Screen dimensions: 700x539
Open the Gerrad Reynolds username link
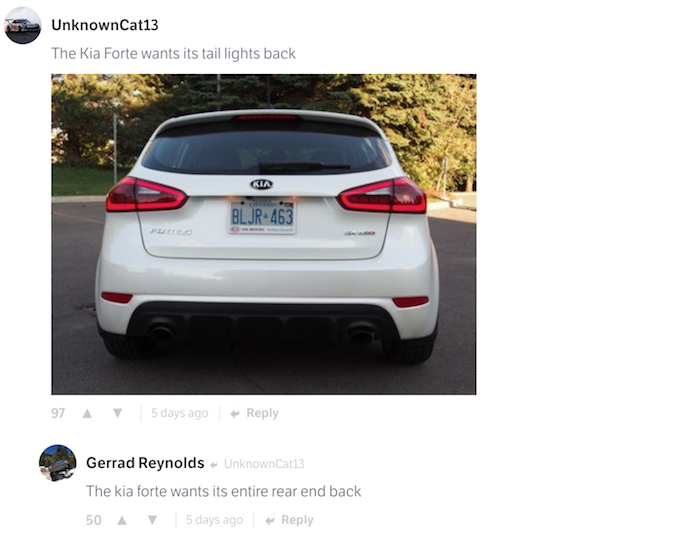coord(145,463)
